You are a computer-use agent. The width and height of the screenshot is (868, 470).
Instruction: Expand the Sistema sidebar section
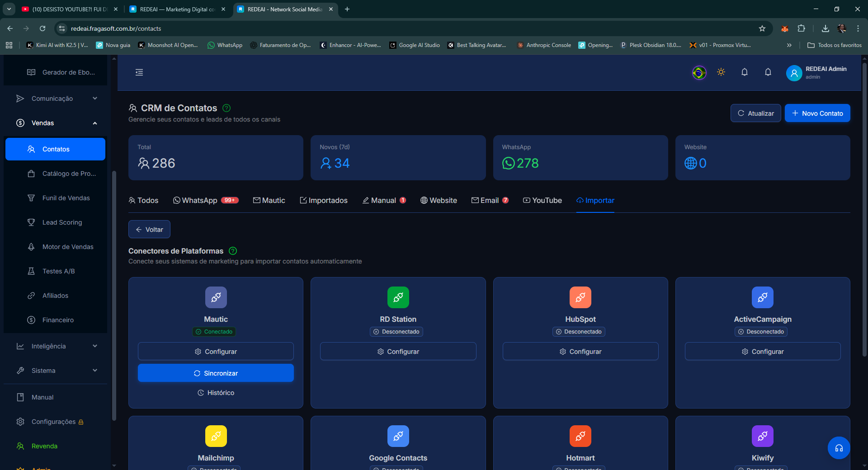click(x=57, y=371)
